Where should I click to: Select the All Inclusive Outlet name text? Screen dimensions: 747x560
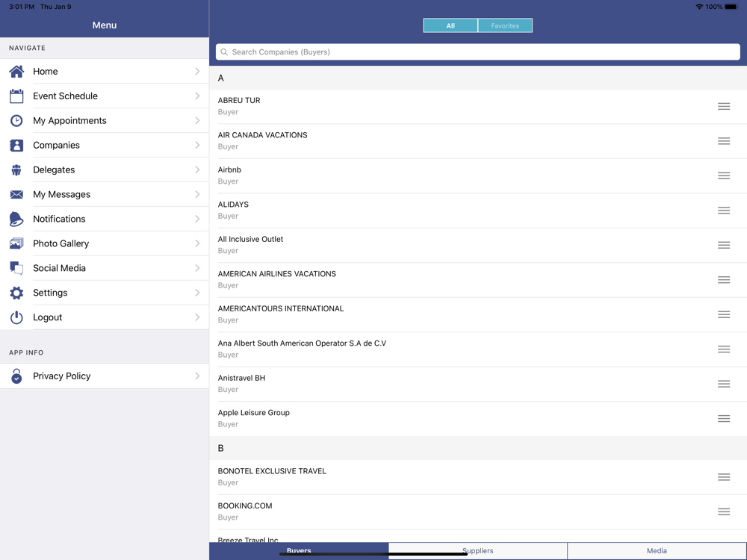pyautogui.click(x=250, y=239)
